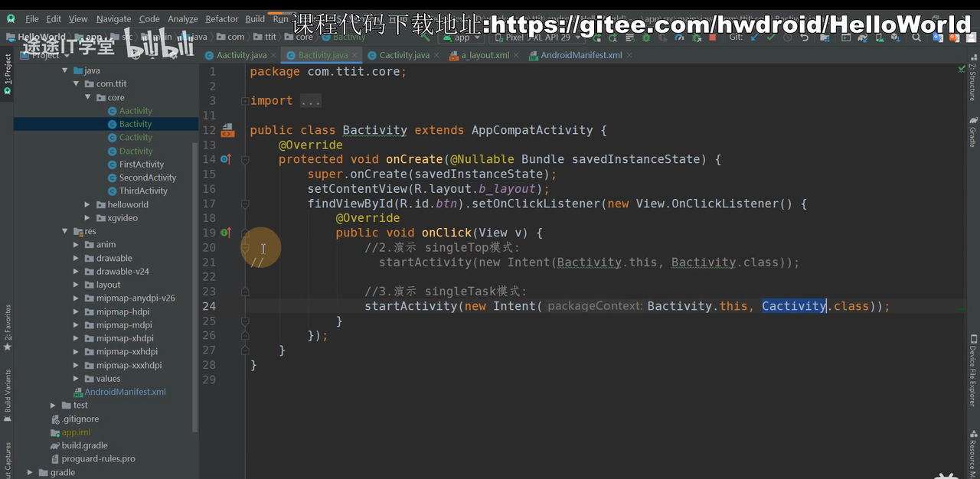Click the Git update project arrow
The image size is (980, 479).
(753, 37)
